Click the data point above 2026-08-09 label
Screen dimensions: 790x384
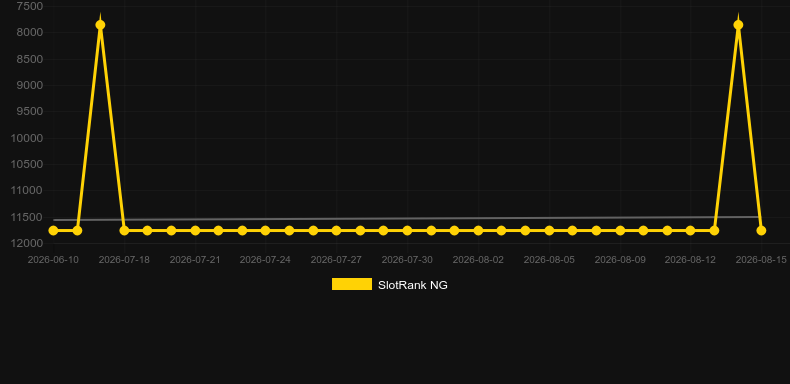620,230
